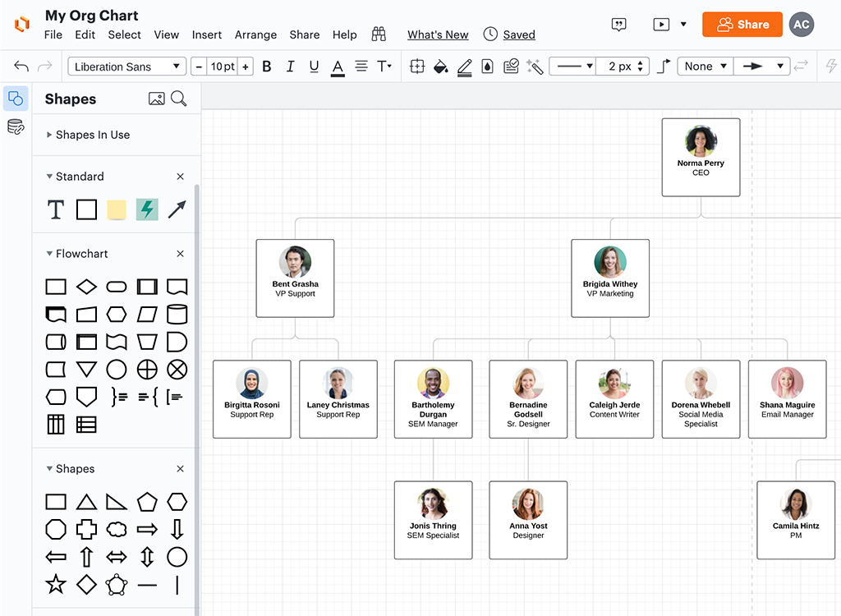Decrease font size with minus button

[199, 67]
